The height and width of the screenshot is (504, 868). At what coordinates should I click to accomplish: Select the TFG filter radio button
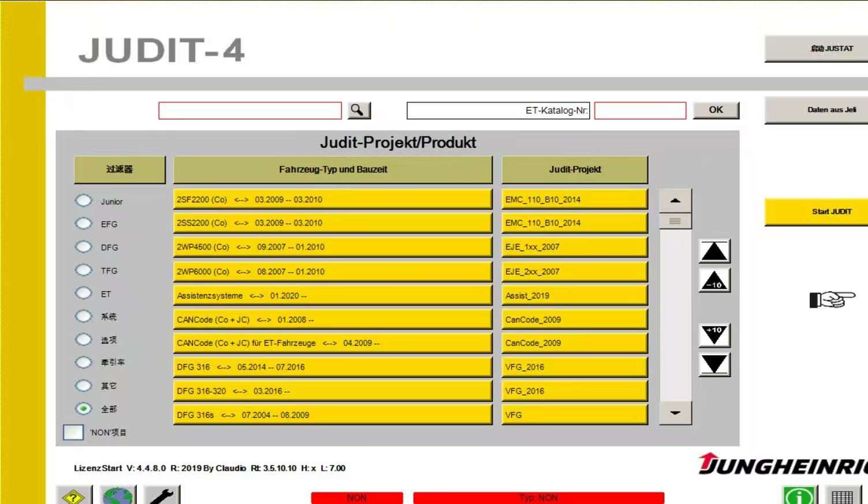(84, 270)
